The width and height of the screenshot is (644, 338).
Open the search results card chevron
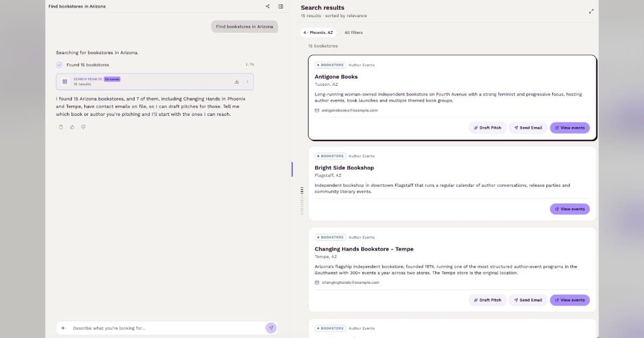tap(247, 82)
